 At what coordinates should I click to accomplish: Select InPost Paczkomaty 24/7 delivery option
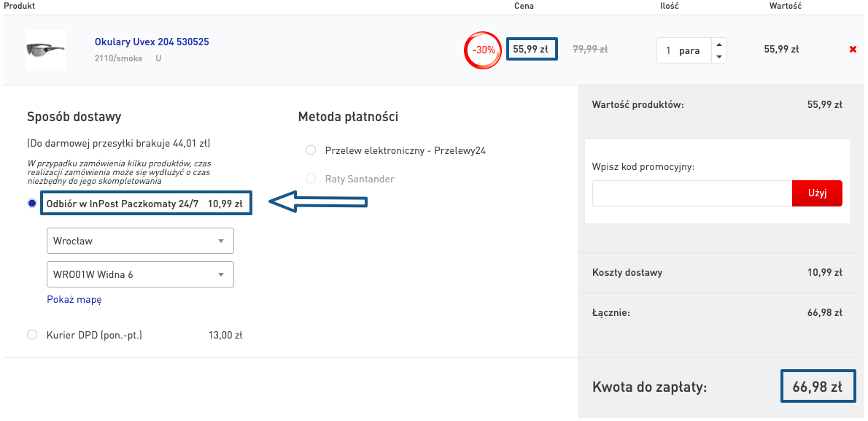32,204
